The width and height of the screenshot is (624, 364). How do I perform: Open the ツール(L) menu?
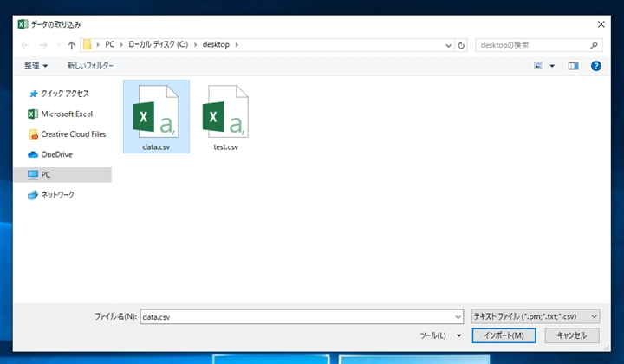point(432,335)
